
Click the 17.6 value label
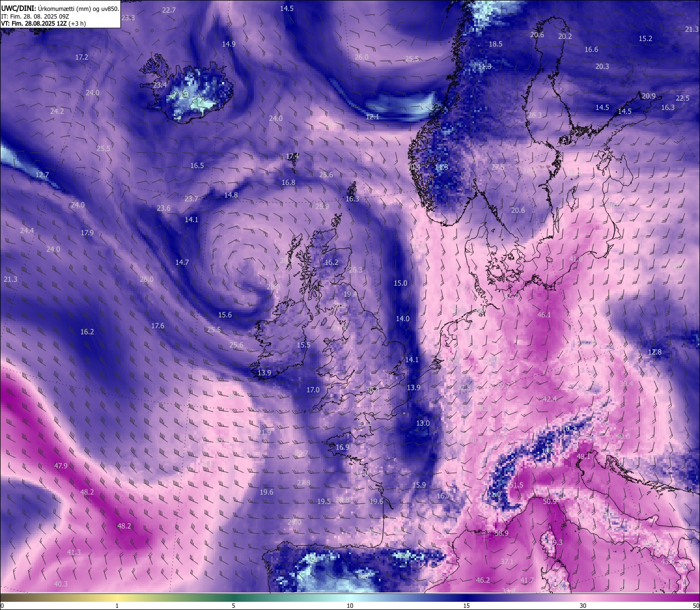point(157,326)
